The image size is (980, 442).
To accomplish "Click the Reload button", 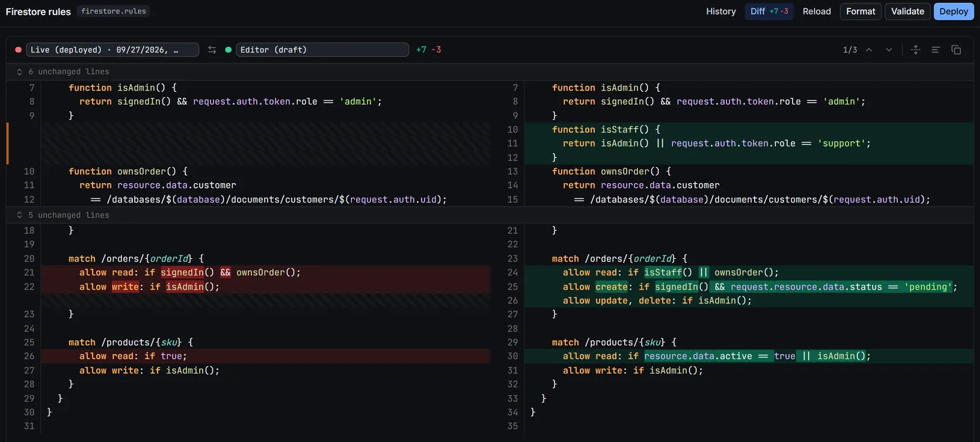I will pyautogui.click(x=817, y=11).
